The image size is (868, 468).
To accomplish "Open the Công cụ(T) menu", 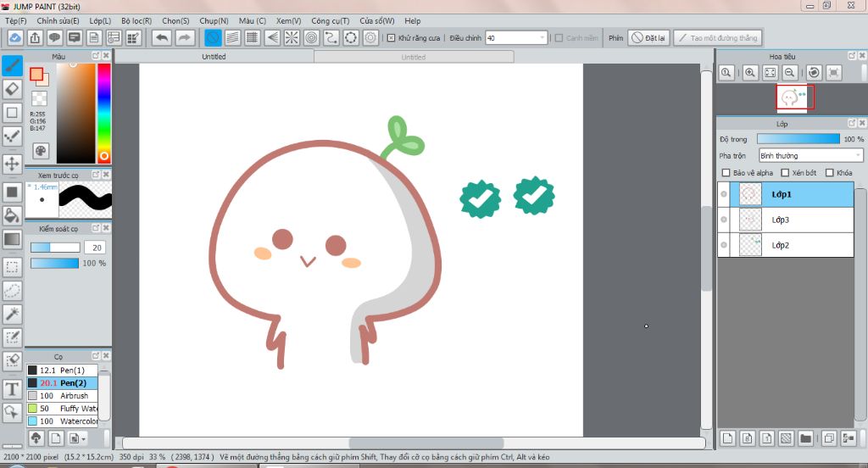I will tap(331, 20).
